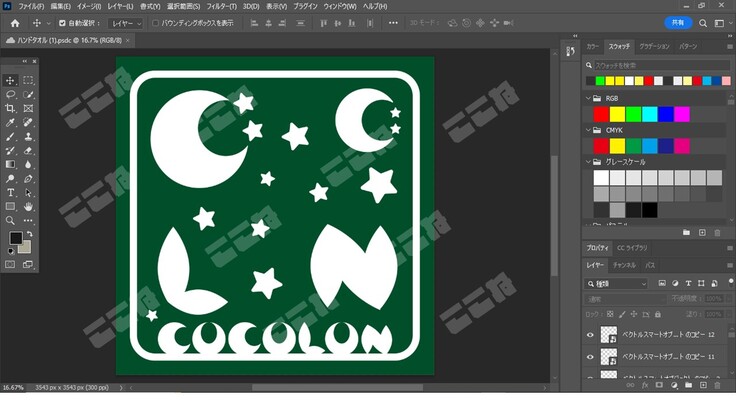This screenshot has height=414, width=736.
Task: Select the Crop tool
Action: pyautogui.click(x=11, y=108)
